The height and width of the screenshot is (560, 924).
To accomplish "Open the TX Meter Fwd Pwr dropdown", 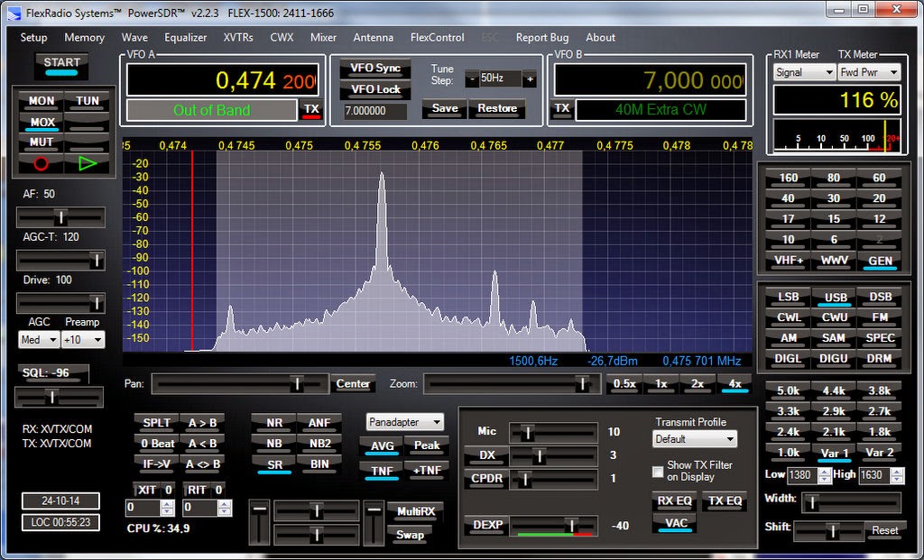I will coord(869,72).
